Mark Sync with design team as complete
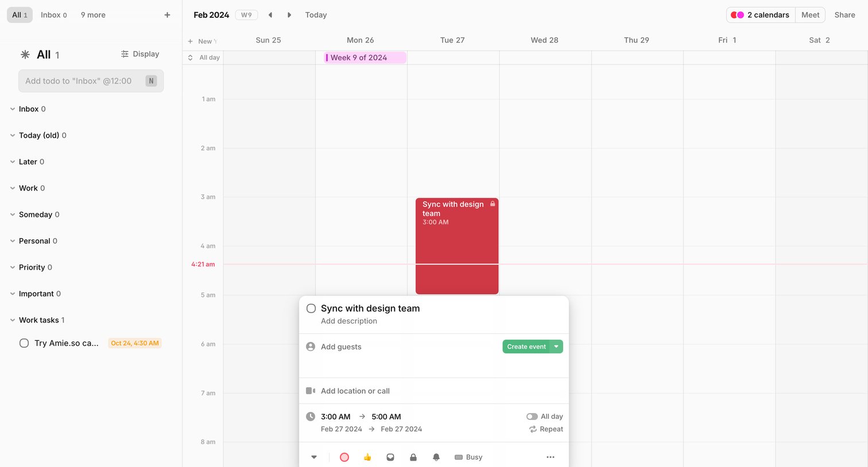 click(311, 309)
